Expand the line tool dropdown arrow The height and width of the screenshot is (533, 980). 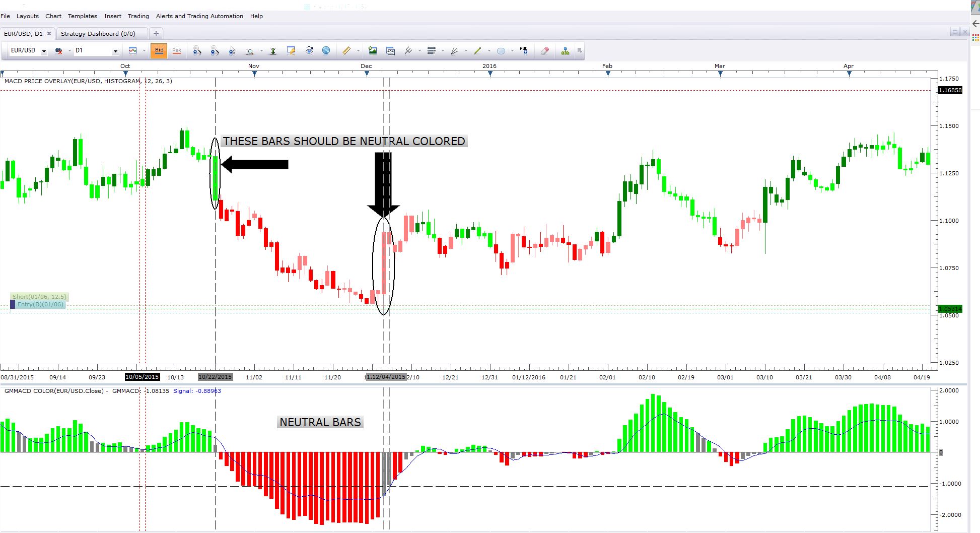(x=489, y=50)
